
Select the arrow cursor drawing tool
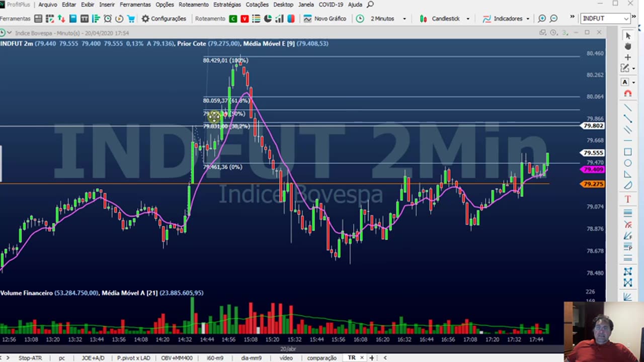628,36
